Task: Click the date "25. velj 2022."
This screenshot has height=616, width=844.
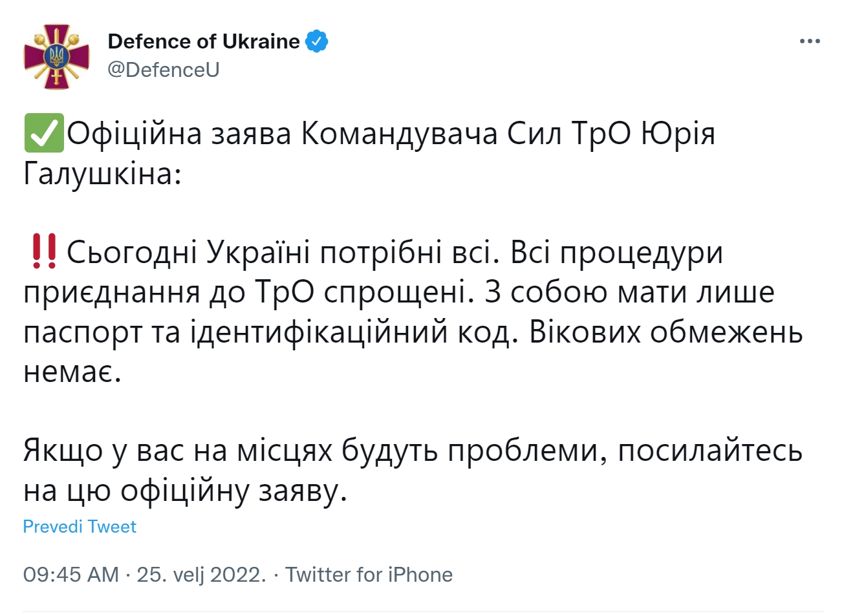Action: tap(201, 575)
